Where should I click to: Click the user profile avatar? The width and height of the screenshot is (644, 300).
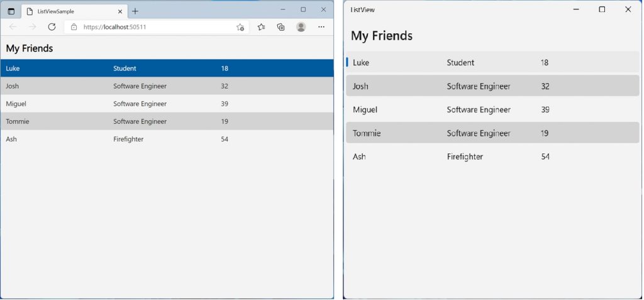[x=301, y=27]
